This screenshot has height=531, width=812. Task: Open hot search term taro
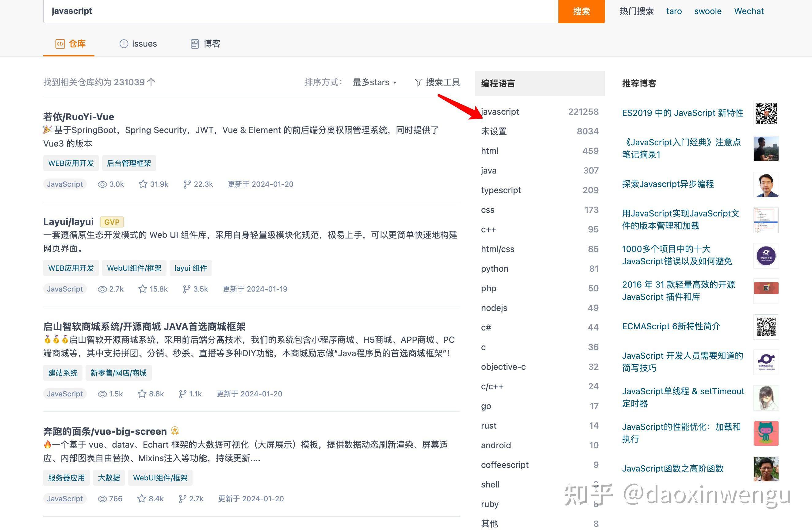tap(674, 11)
